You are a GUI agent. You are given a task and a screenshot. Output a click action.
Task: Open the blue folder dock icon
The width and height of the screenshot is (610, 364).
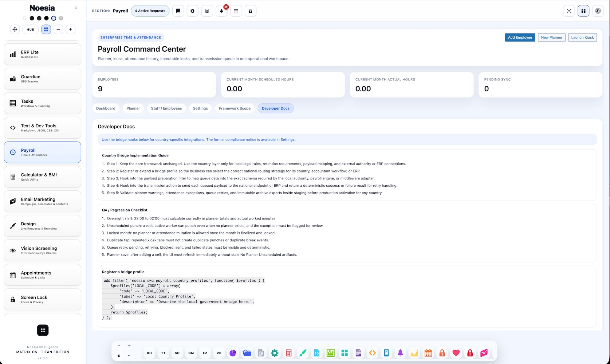tap(247, 353)
